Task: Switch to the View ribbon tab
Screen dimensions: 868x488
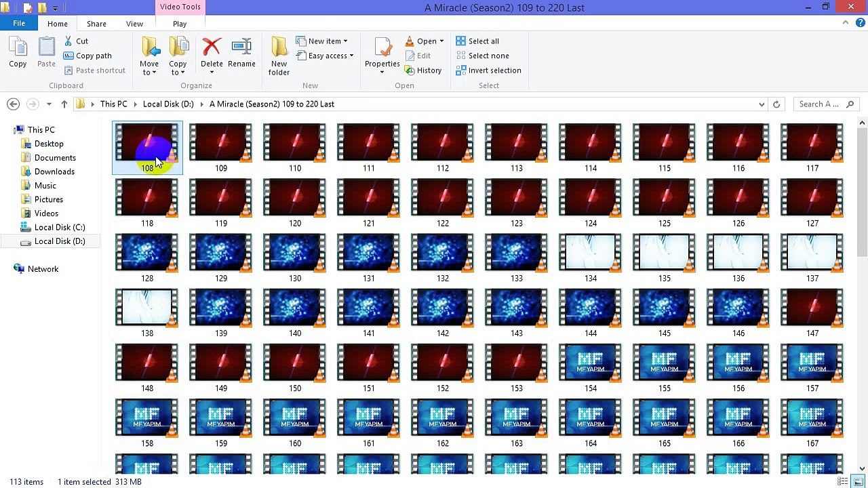Action: [x=134, y=24]
